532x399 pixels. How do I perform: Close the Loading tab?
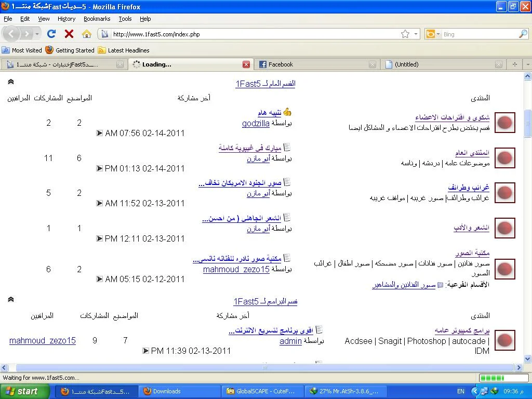tap(246, 64)
